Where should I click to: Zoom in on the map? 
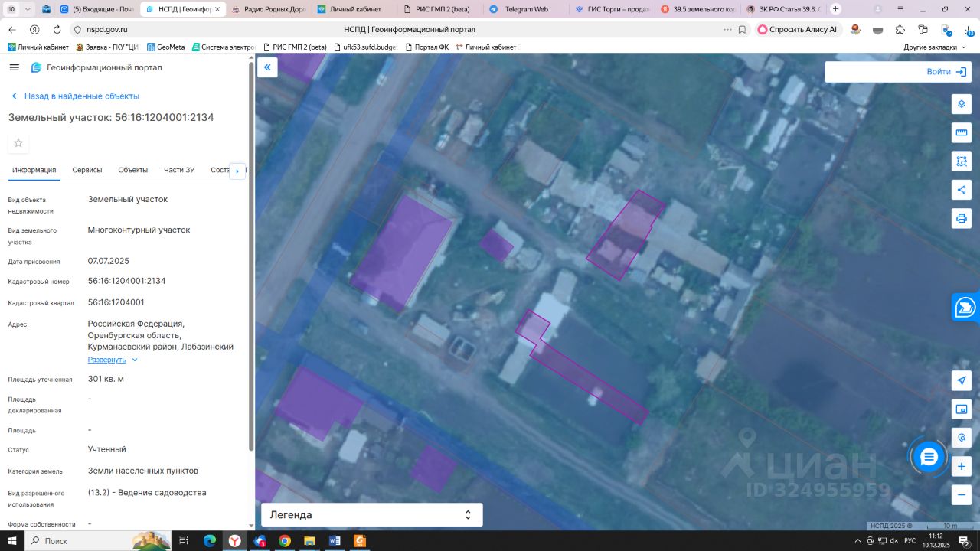point(962,466)
